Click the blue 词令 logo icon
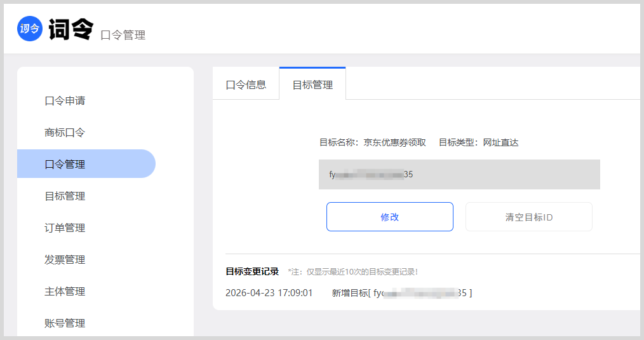The height and width of the screenshot is (340, 644). pyautogui.click(x=30, y=29)
